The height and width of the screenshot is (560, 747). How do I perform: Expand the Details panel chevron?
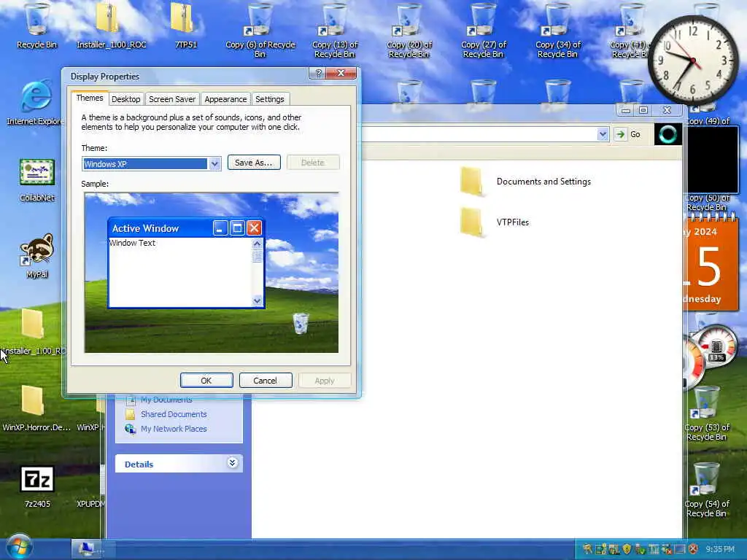click(233, 463)
